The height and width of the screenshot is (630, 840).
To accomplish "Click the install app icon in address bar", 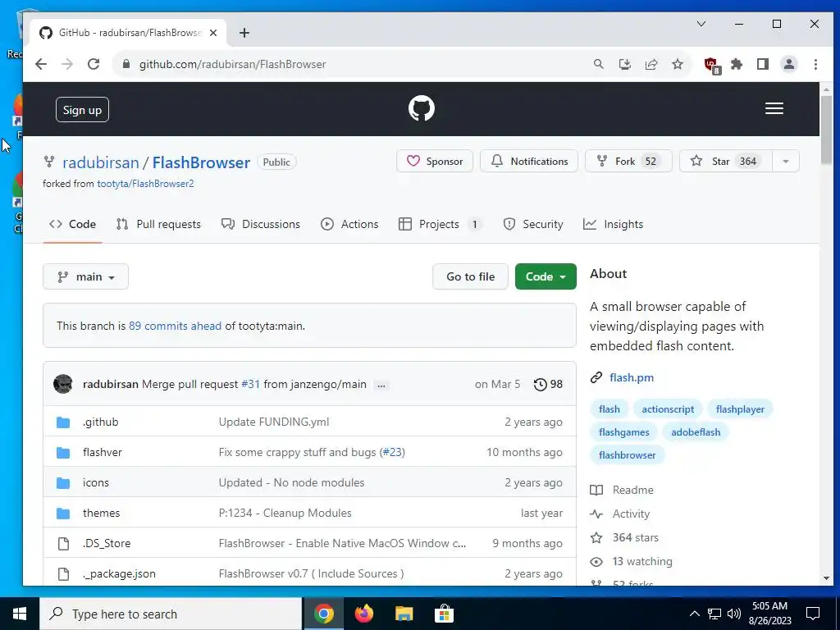I will [x=624, y=64].
